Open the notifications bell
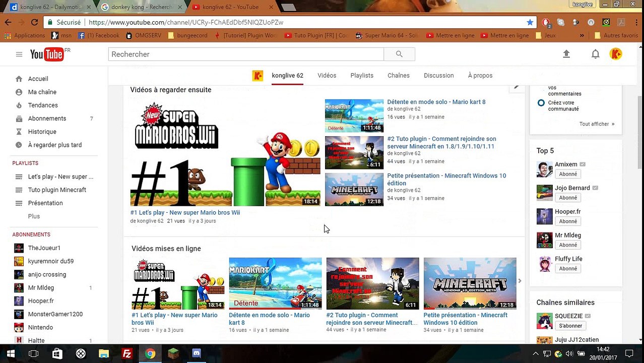 tap(595, 54)
